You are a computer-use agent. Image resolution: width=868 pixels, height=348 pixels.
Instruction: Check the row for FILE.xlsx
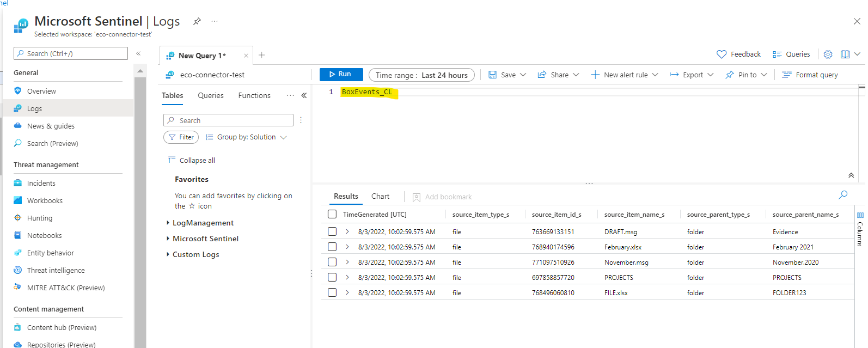pyautogui.click(x=332, y=292)
